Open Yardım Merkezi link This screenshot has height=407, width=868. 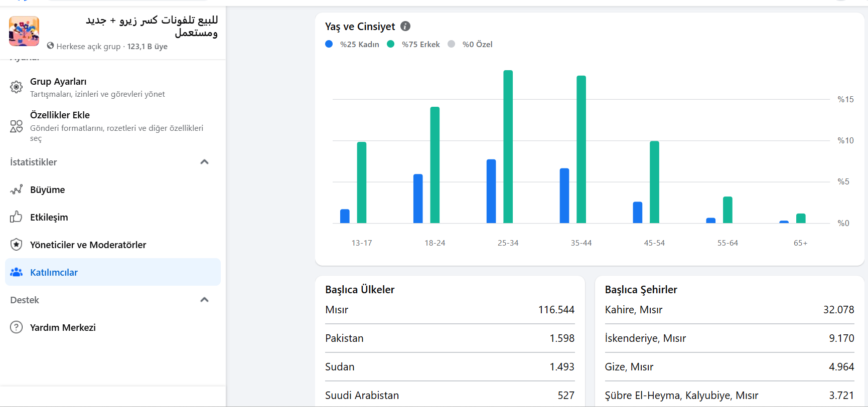[x=113, y=327]
